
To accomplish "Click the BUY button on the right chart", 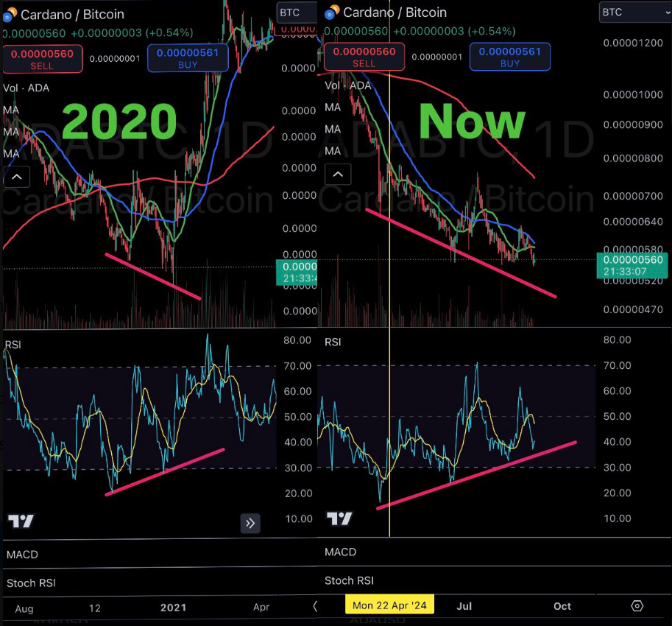I will [510, 57].
